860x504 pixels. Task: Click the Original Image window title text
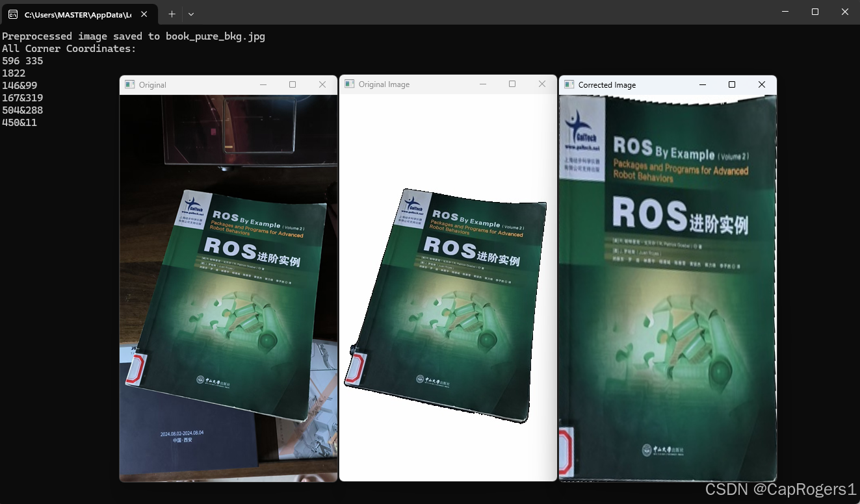[x=384, y=84]
